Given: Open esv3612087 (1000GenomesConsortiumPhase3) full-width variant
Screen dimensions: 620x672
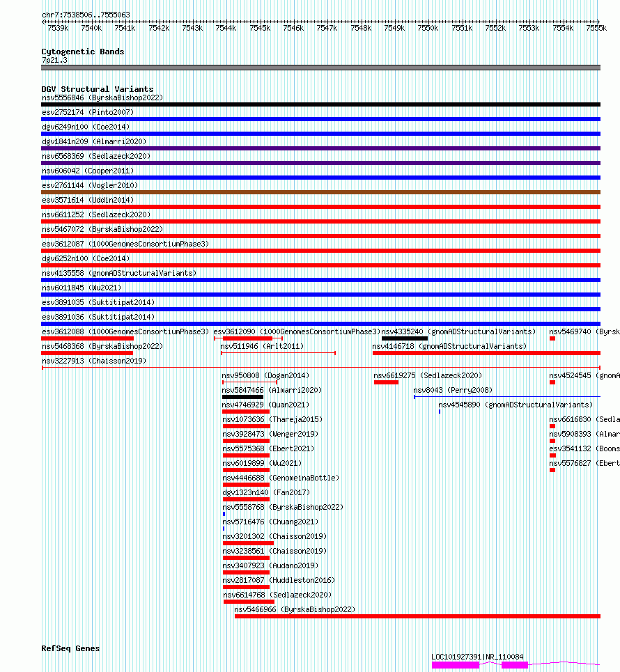Looking at the screenshot, I should pos(320,251).
